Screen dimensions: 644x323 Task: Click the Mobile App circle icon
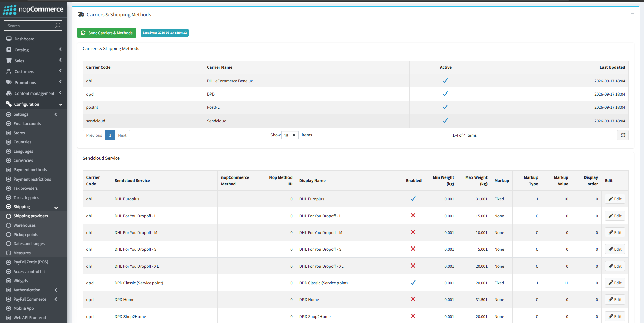[9, 308]
